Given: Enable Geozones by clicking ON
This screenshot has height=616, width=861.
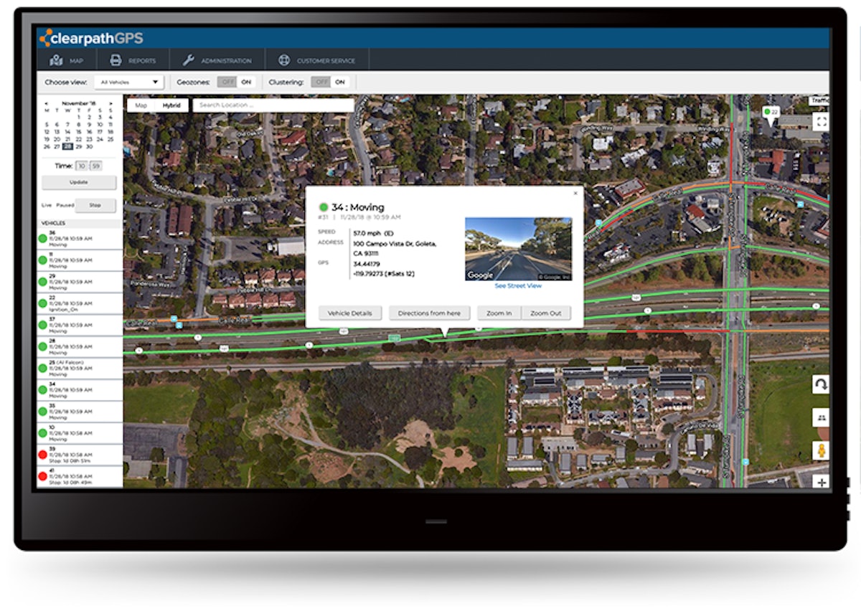Looking at the screenshot, I should [246, 82].
